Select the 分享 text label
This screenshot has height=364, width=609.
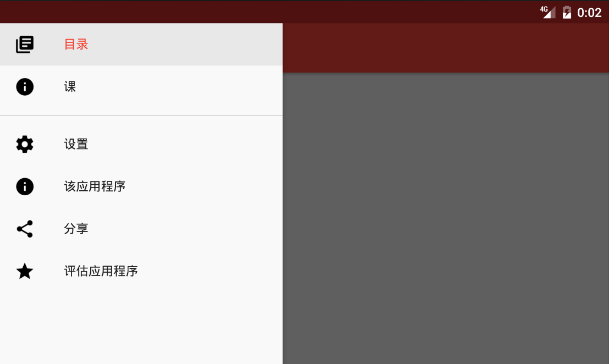(76, 229)
